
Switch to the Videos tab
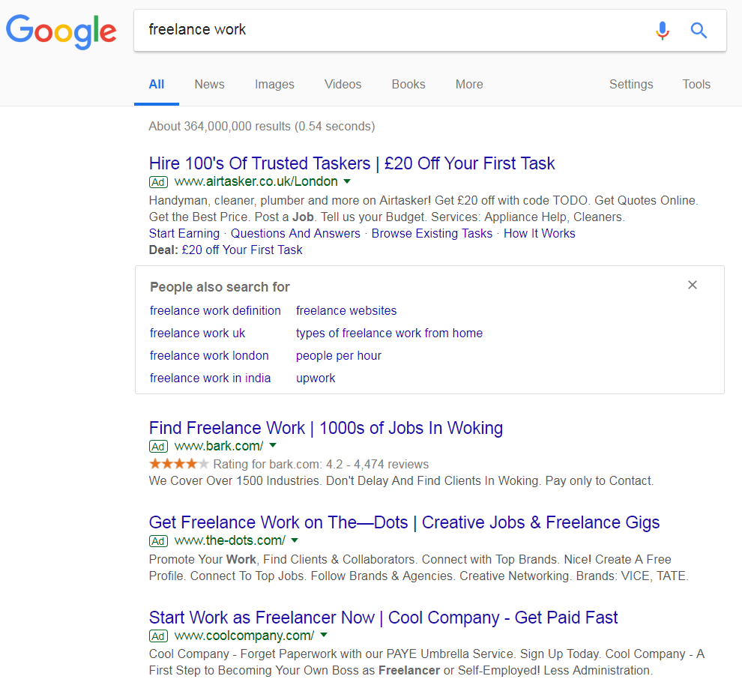(x=343, y=84)
